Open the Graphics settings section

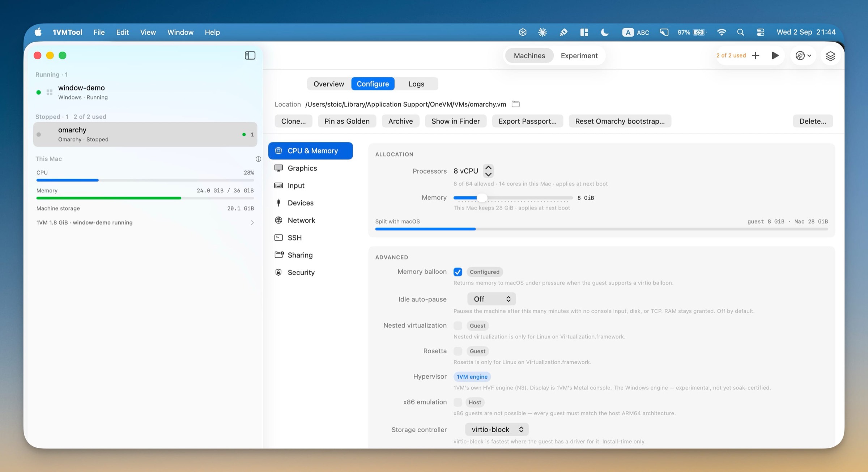[x=310, y=168]
